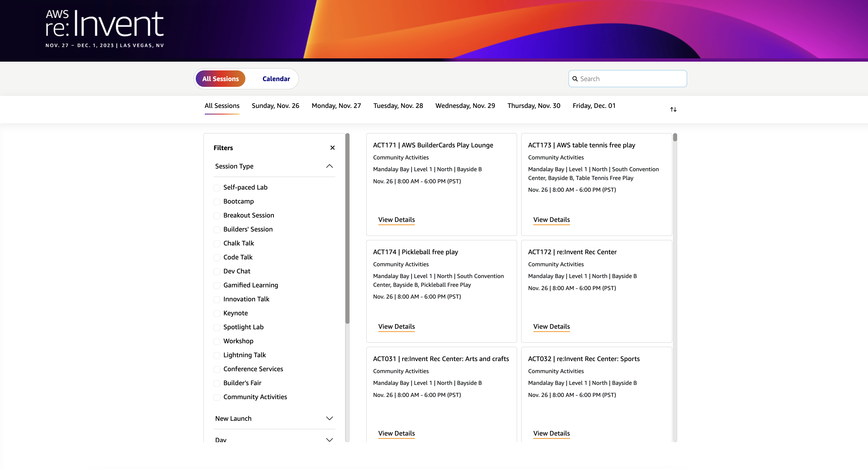The width and height of the screenshot is (868, 469).
Task: Enable the Bootcamp session filter
Action: tap(217, 202)
